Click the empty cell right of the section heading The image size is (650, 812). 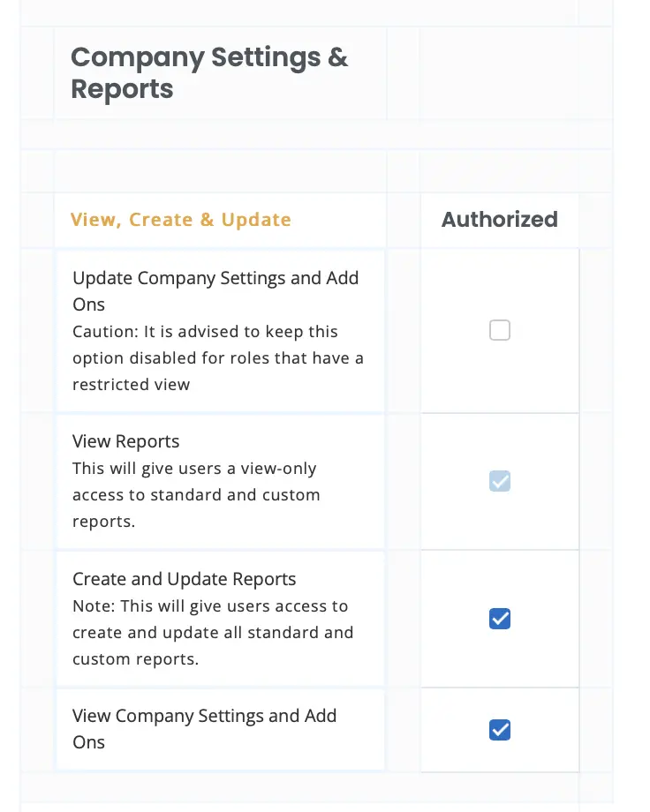[499, 73]
